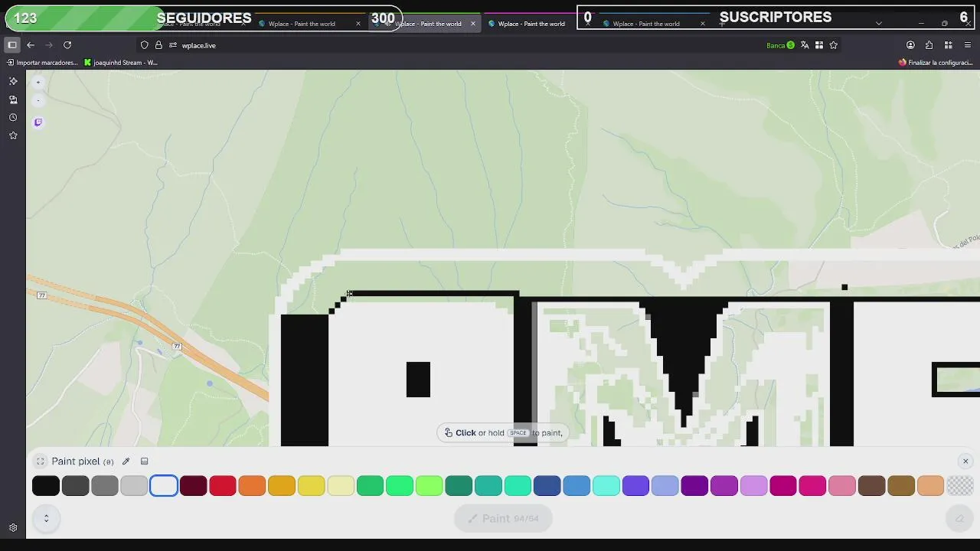Viewport: 980px width, 551px height.
Task: Expand the color palette with arrows button
Action: click(46, 518)
